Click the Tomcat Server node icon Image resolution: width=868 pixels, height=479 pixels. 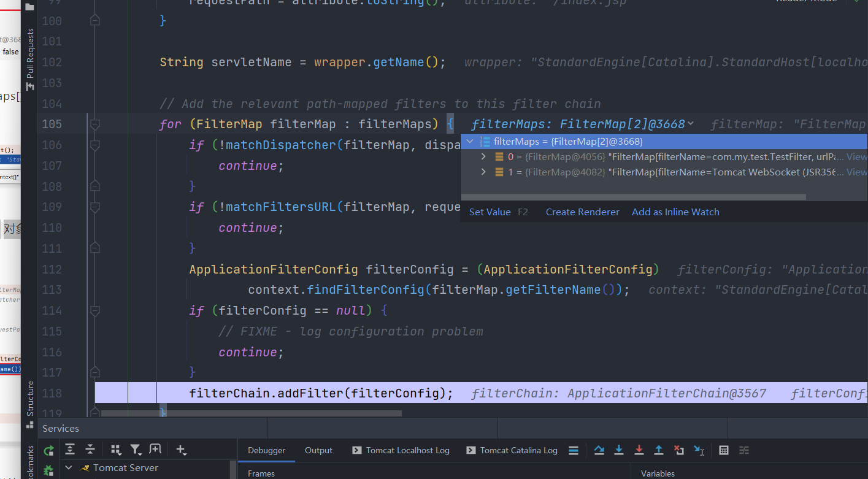pyautogui.click(x=85, y=468)
